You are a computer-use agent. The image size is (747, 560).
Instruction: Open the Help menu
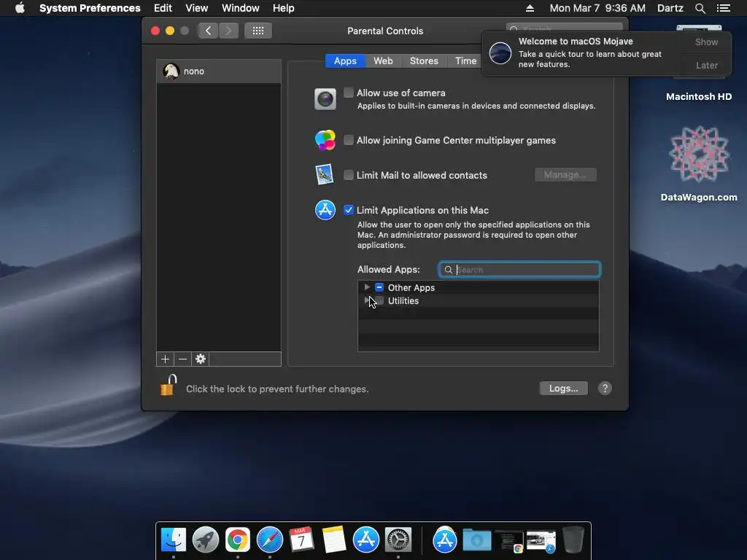(x=284, y=8)
